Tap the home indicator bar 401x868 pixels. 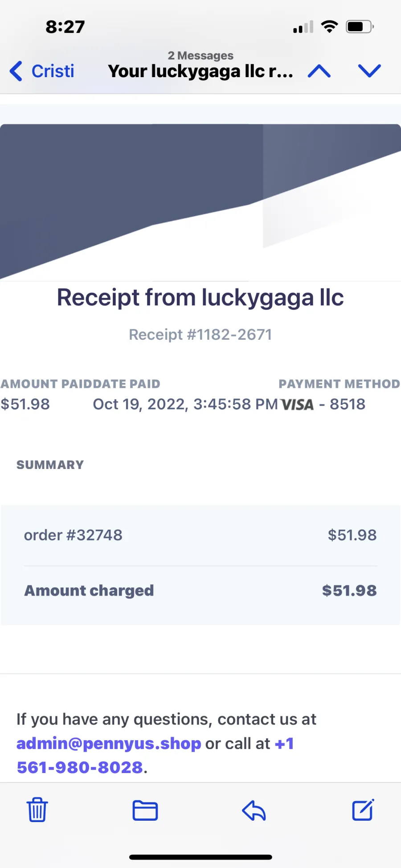[x=200, y=857]
